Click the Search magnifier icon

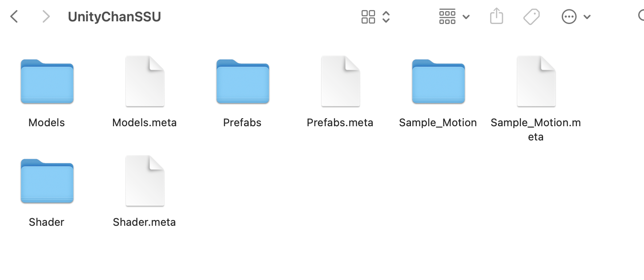641,16
